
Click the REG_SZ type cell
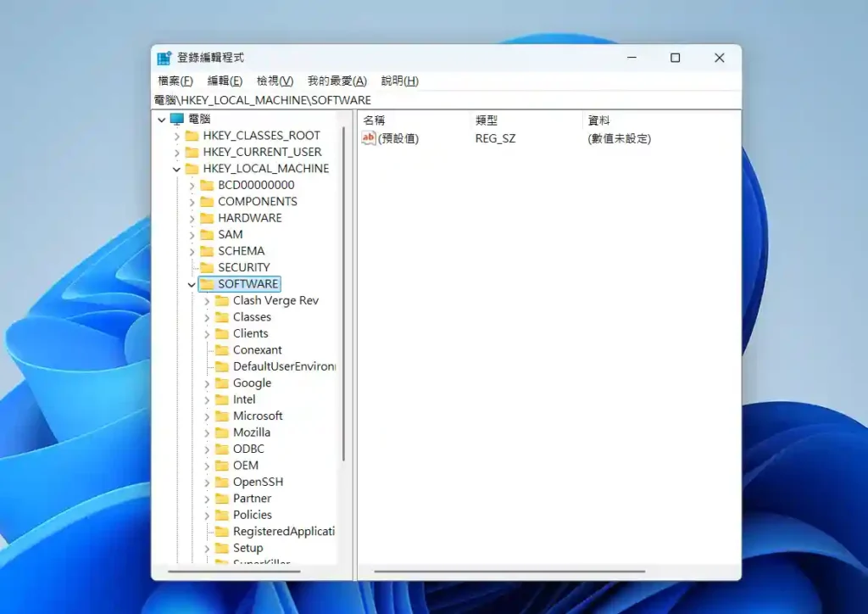[x=495, y=138]
